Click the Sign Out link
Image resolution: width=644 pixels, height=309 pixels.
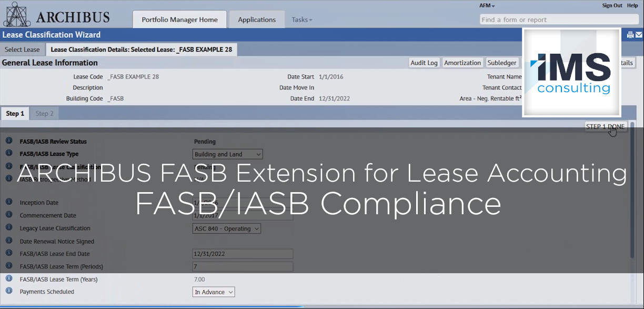(612, 5)
